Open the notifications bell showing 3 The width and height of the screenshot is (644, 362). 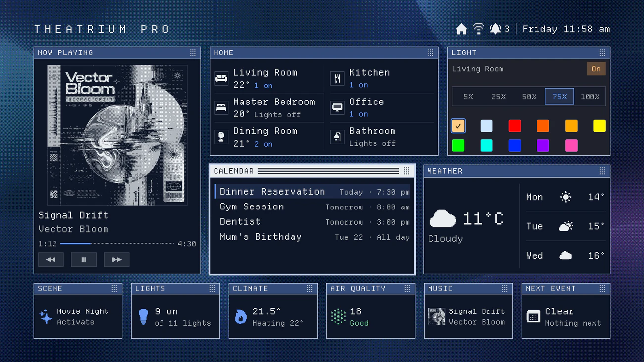point(499,29)
